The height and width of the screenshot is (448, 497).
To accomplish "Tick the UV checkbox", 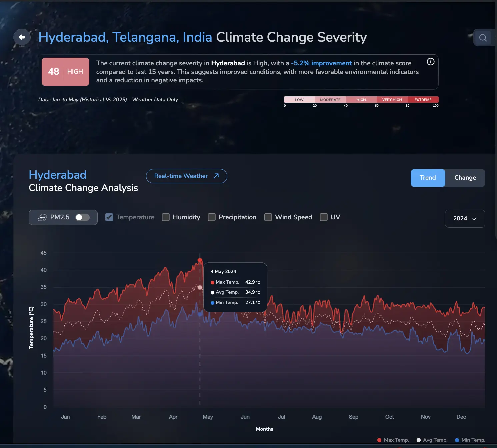I will click(324, 217).
